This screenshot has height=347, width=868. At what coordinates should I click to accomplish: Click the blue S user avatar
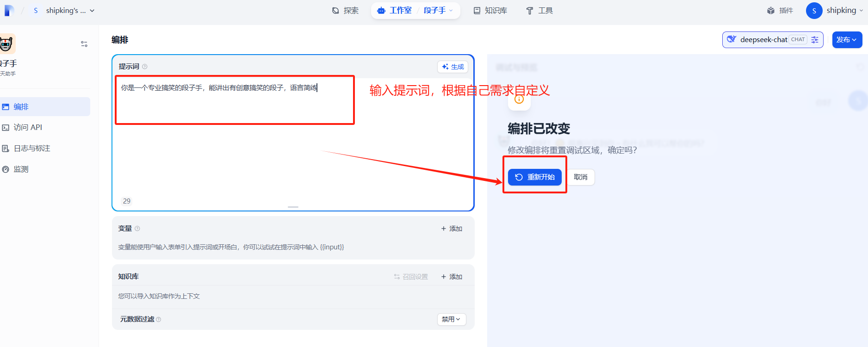point(814,11)
